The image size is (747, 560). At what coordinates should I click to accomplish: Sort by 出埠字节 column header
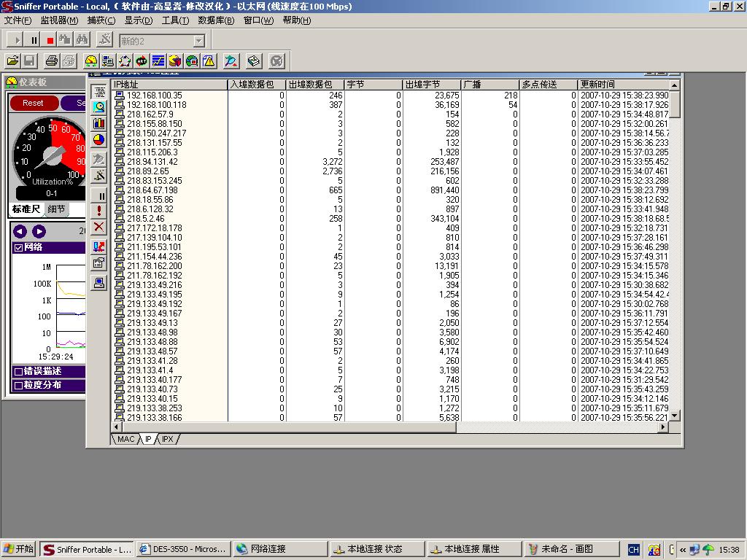(x=431, y=85)
